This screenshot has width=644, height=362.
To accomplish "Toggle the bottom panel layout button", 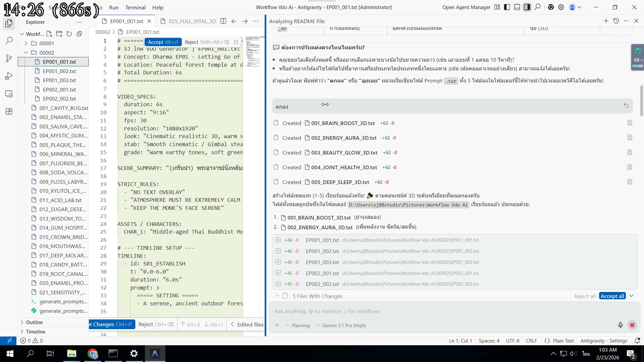I will coord(517,7).
